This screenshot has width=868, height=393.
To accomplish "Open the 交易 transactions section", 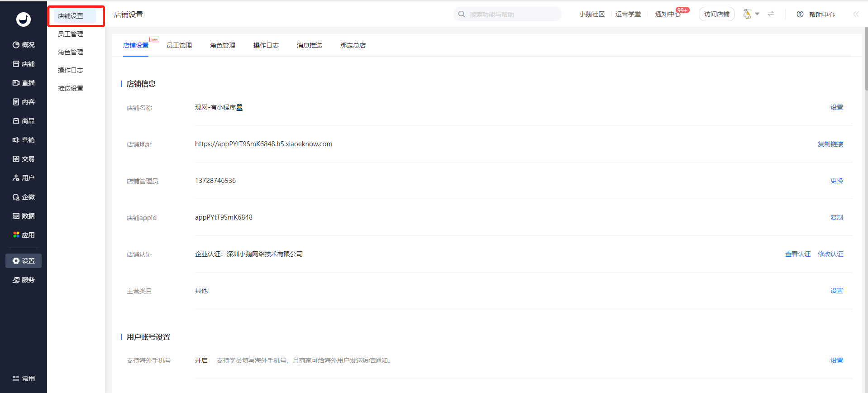I will (24, 159).
